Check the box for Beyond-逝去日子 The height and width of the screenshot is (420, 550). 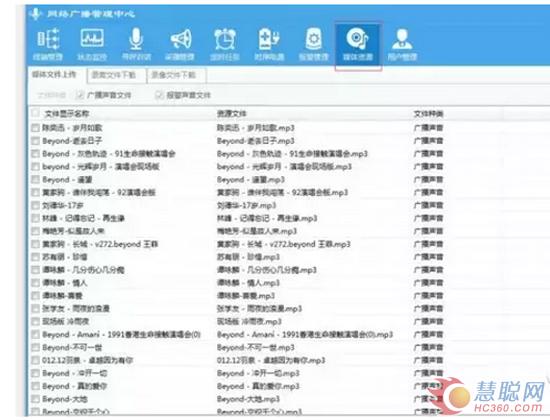(35, 141)
